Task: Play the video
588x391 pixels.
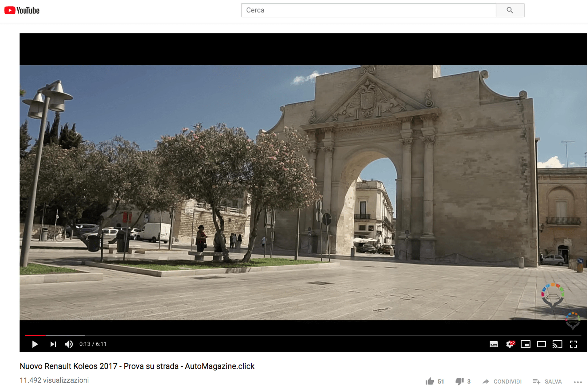Action: [x=35, y=344]
